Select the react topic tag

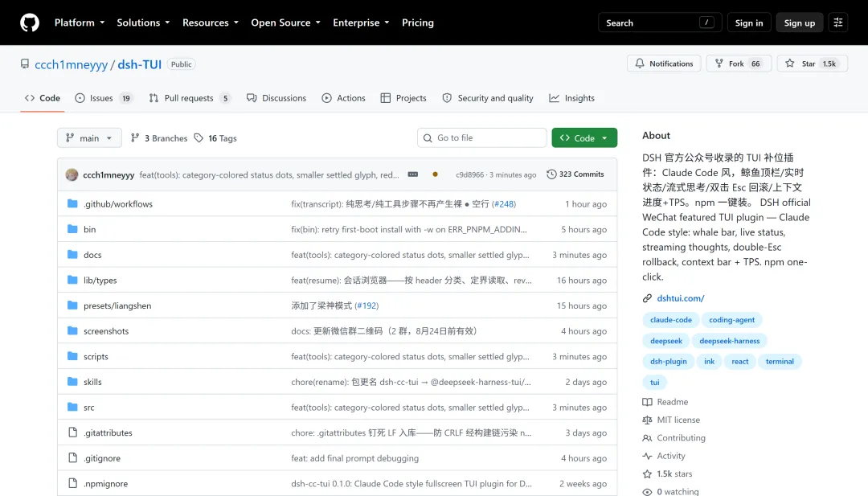tap(740, 362)
